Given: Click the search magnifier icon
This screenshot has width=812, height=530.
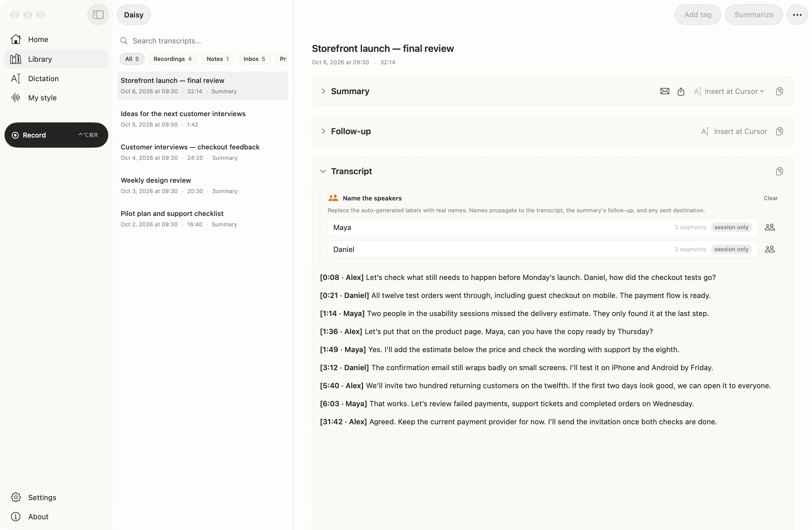Looking at the screenshot, I should tap(124, 41).
